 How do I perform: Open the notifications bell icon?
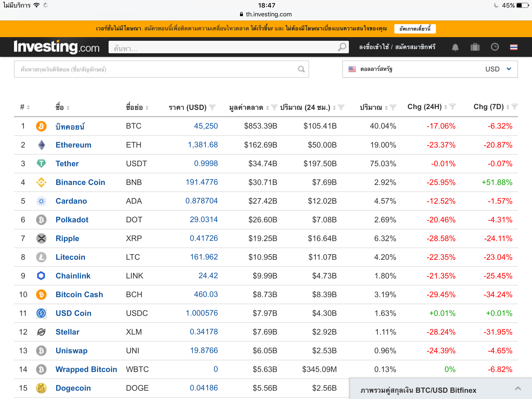point(455,47)
